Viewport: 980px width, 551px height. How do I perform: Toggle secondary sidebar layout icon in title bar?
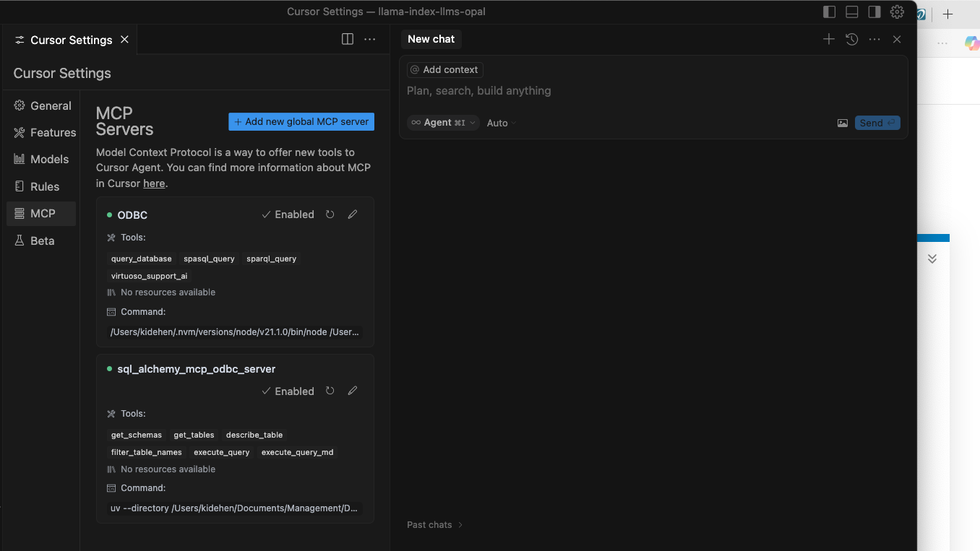coord(874,12)
